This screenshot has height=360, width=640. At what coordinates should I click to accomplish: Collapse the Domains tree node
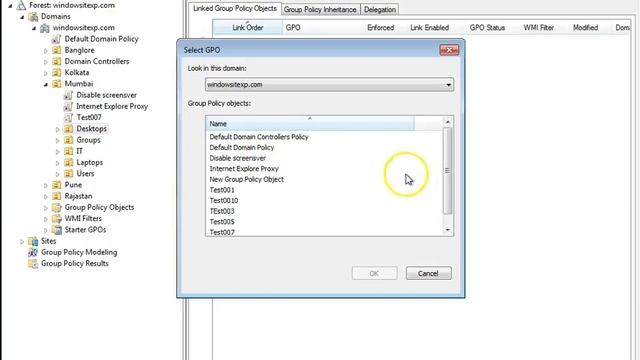[22, 17]
